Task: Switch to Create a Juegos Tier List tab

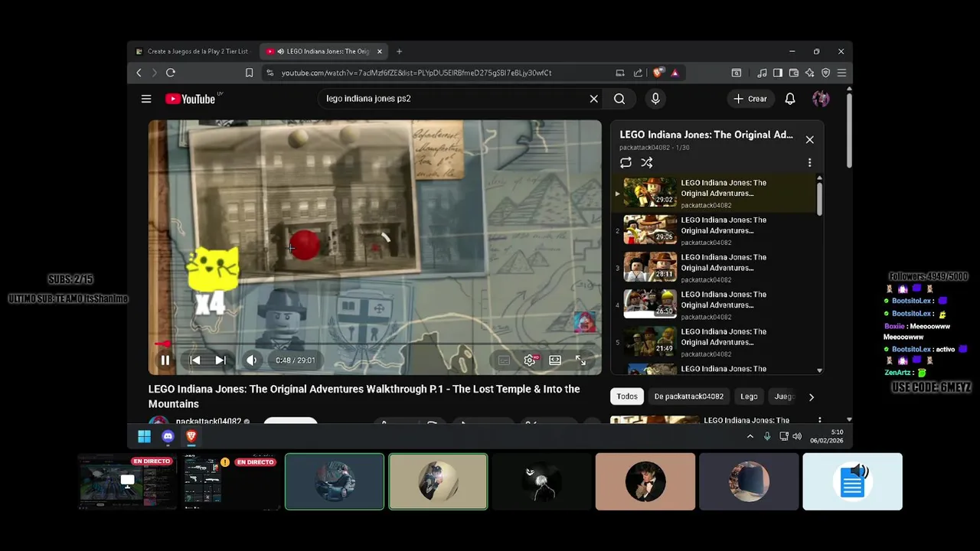Action: coord(193,51)
